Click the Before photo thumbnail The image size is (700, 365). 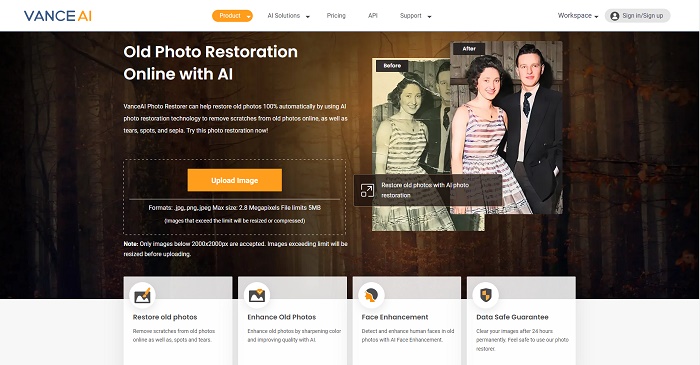click(x=411, y=145)
